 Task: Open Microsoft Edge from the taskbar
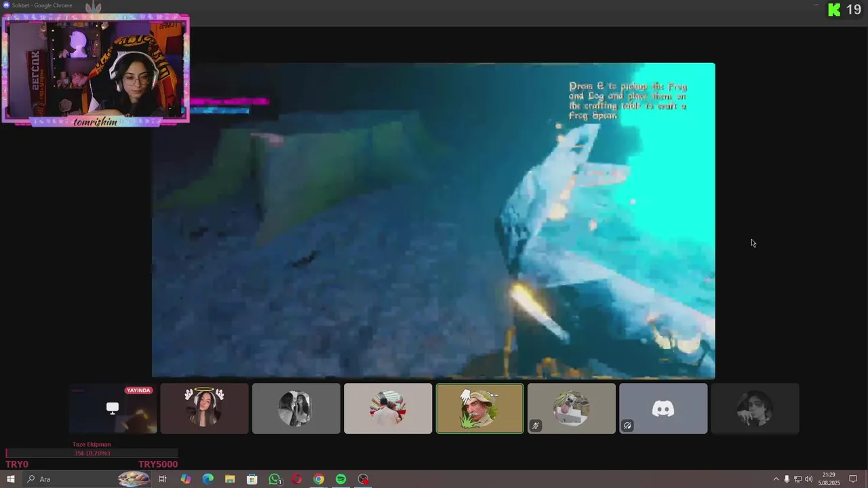point(208,479)
